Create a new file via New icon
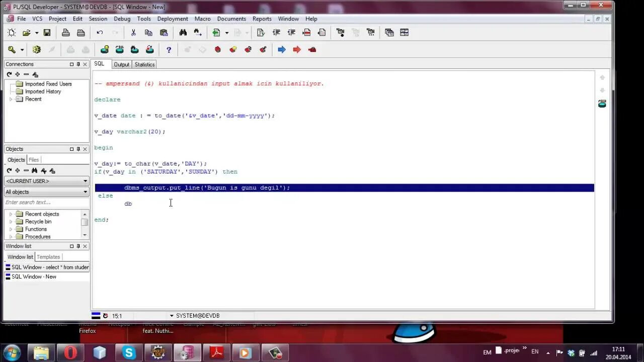Screen dimensions: 644x362 pyautogui.click(x=12, y=33)
